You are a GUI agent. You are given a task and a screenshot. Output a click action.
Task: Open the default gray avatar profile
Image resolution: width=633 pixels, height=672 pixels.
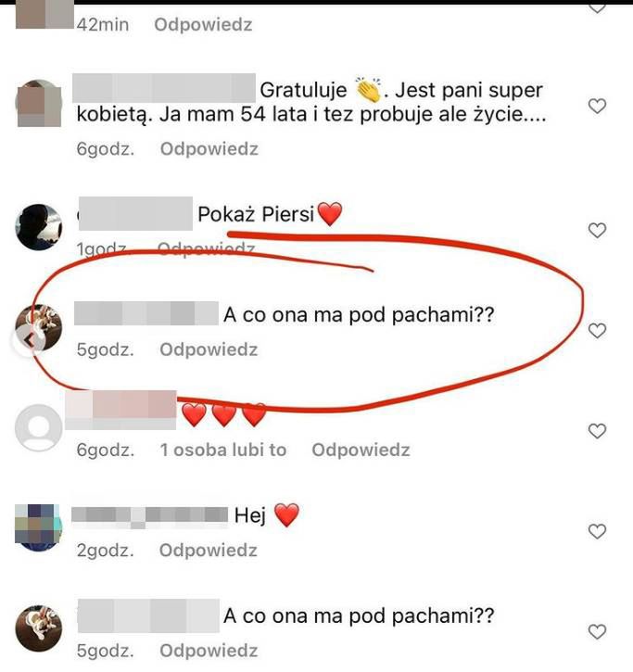[39, 427]
